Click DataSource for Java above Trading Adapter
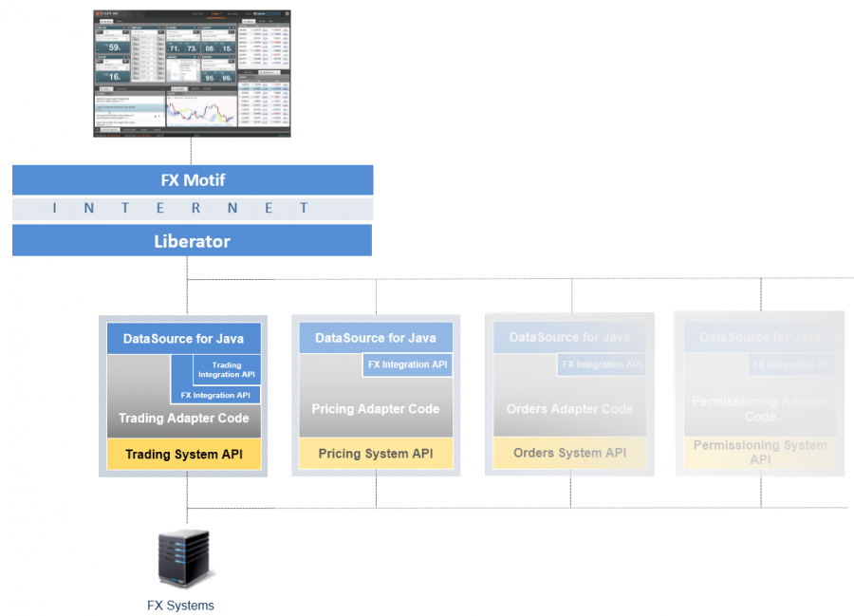This screenshot has height=616, width=854. click(184, 339)
